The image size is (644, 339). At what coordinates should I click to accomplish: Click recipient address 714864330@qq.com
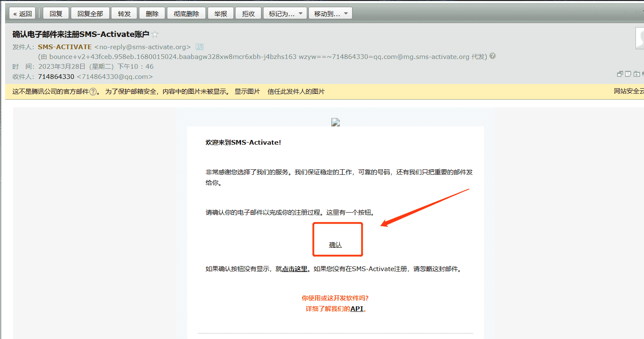115,77
